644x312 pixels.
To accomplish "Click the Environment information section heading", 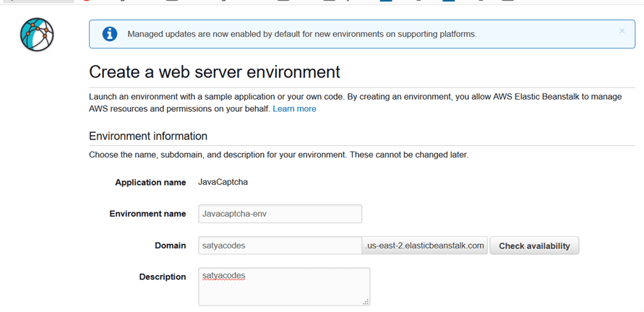I will [x=147, y=136].
